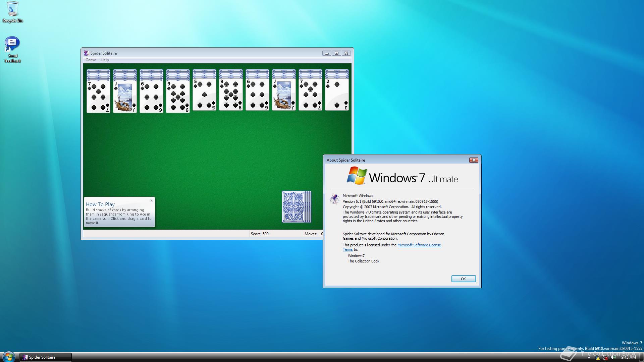Maximize the Spider Solitaire window

pyautogui.click(x=336, y=53)
